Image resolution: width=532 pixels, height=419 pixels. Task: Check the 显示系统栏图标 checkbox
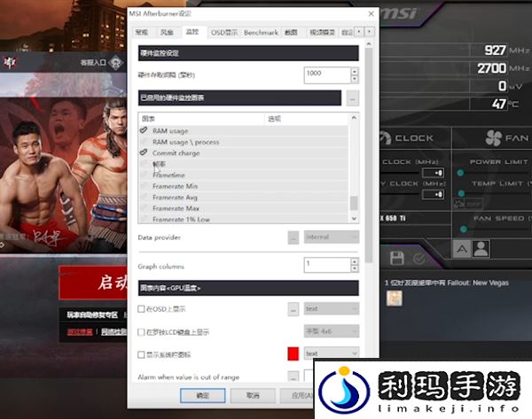pyautogui.click(x=141, y=354)
